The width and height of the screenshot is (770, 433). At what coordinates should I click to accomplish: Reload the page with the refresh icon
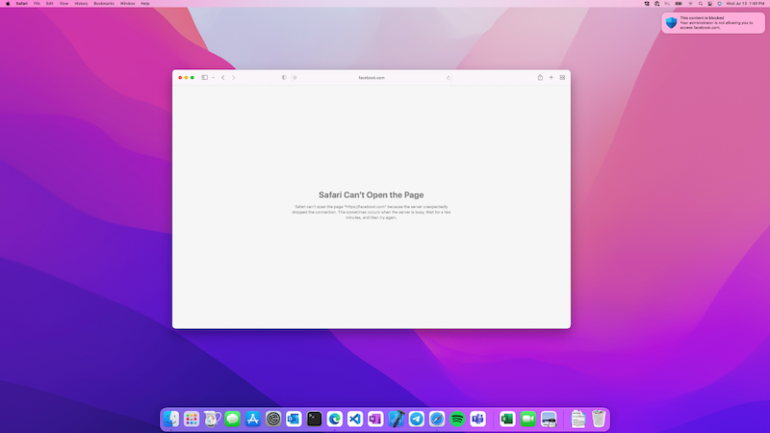tap(449, 77)
